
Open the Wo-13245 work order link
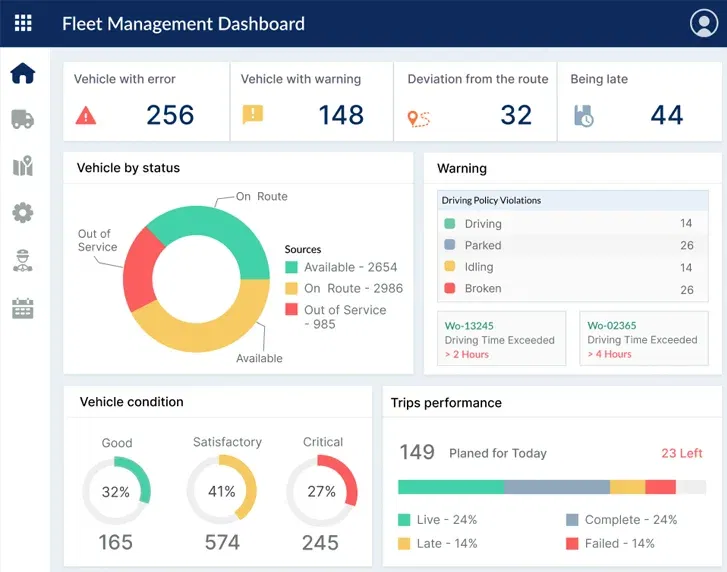pyautogui.click(x=469, y=325)
